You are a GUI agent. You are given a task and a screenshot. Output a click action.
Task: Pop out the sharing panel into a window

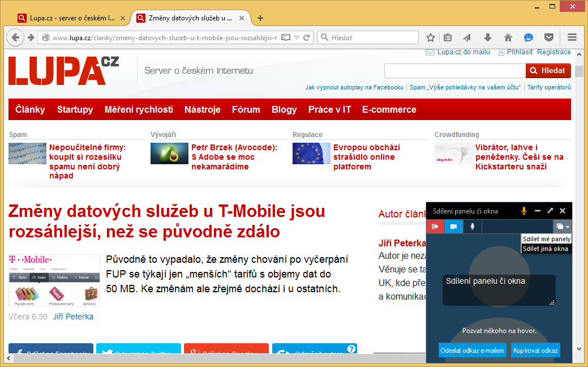click(x=550, y=211)
